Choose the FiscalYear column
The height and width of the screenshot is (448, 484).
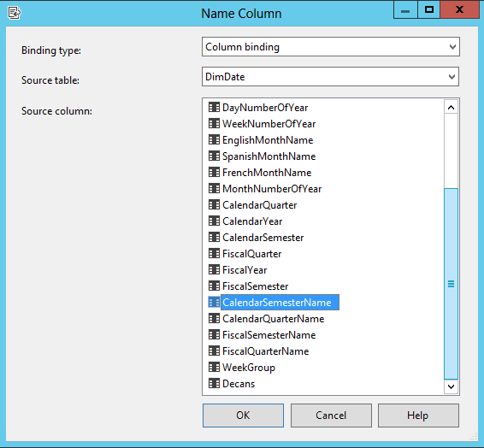[x=245, y=270]
